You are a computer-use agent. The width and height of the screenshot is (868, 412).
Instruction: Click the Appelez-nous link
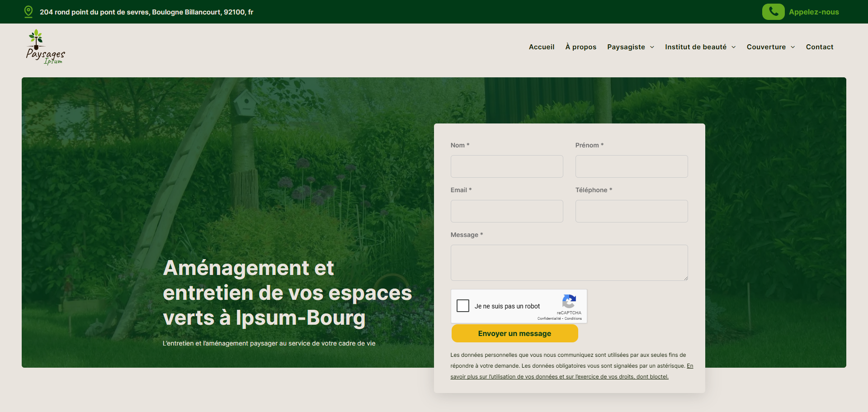[x=813, y=12]
